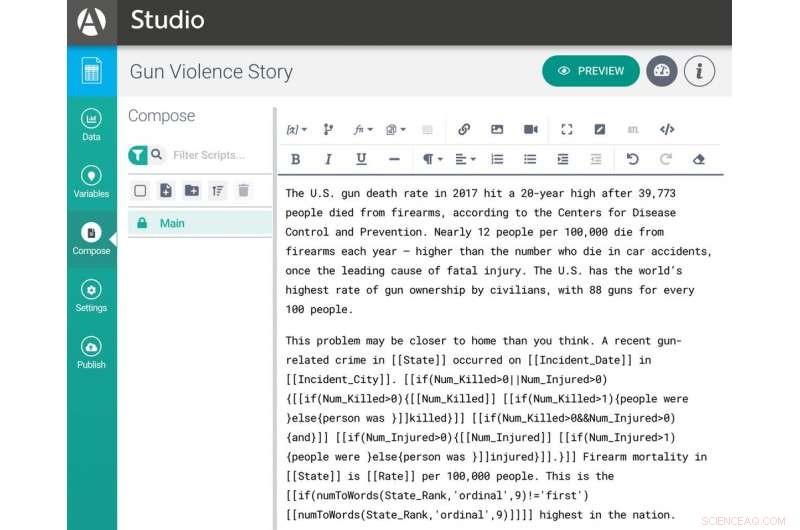Add a new script file

(x=166, y=190)
